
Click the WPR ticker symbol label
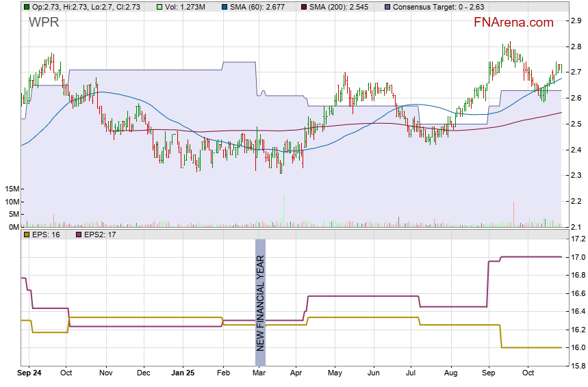pos(43,23)
